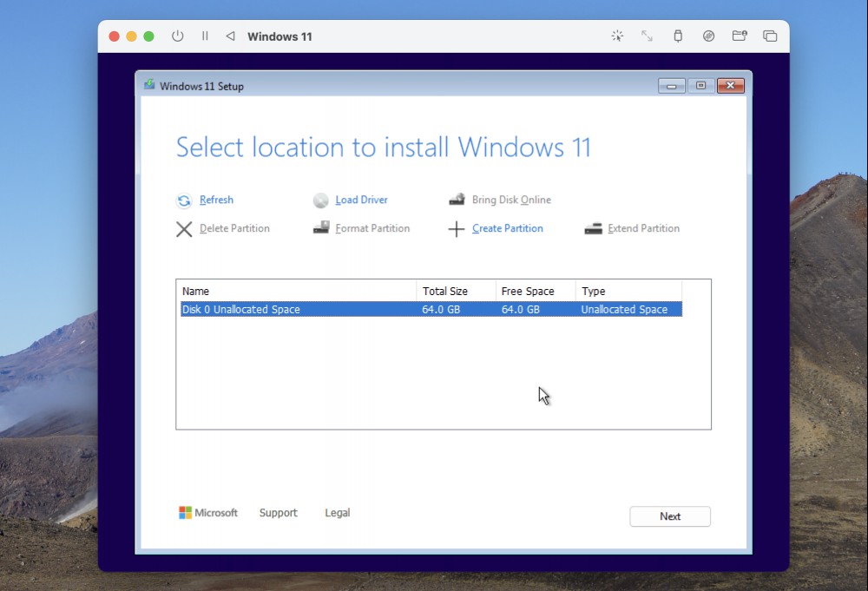Click the Create Partition link
This screenshot has height=591, width=868.
coord(508,228)
